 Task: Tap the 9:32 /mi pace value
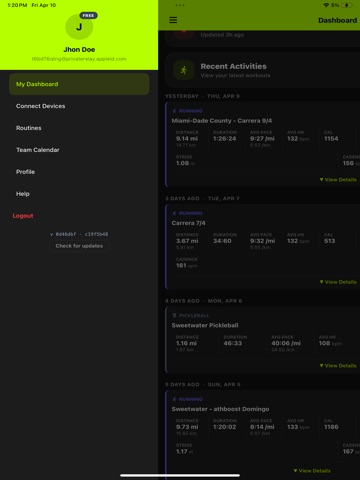263,241
